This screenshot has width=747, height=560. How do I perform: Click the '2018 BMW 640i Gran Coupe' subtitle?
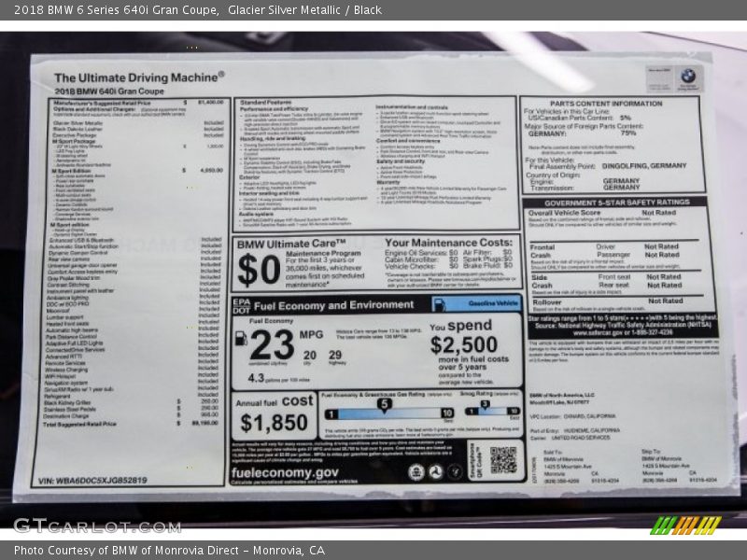[x=109, y=91]
